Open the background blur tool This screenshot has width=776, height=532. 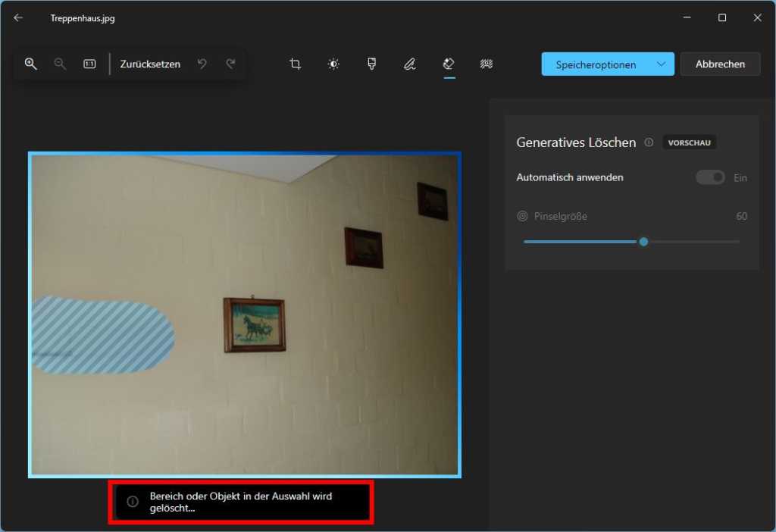[x=487, y=64]
